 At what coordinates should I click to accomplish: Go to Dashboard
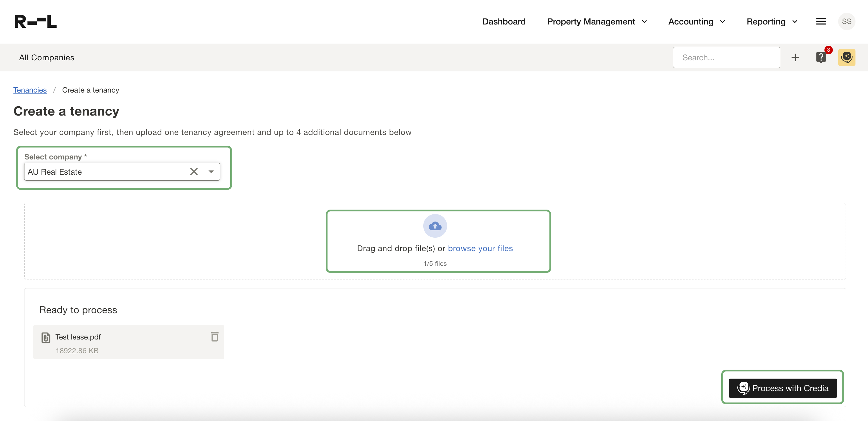point(504,21)
